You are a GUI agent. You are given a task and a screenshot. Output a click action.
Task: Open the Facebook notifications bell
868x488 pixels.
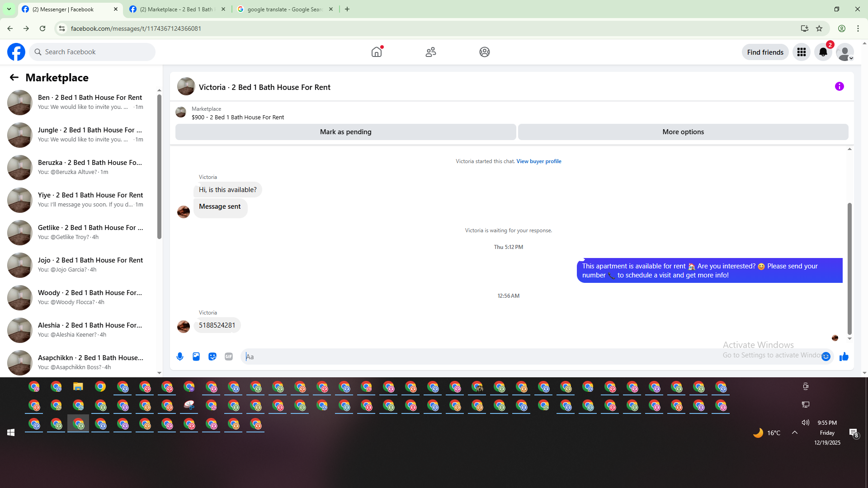pyautogui.click(x=823, y=52)
